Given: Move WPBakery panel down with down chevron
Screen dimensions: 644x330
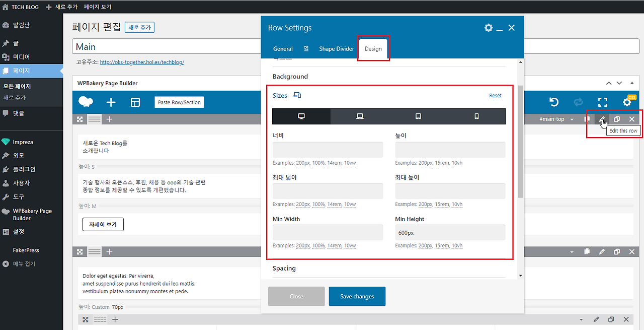Looking at the screenshot, I should (619, 83).
